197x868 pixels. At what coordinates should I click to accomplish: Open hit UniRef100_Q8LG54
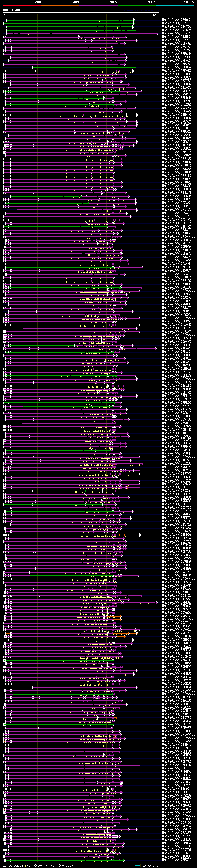pos(177,67)
